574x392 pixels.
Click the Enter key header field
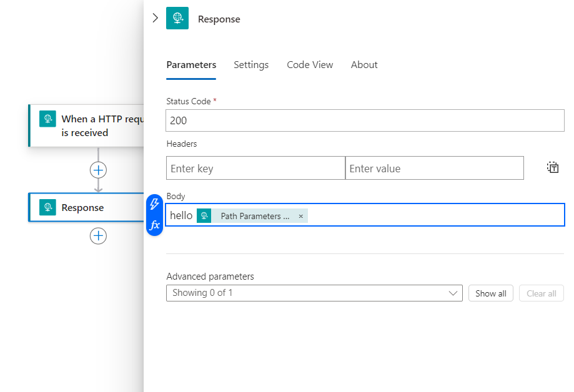255,168
